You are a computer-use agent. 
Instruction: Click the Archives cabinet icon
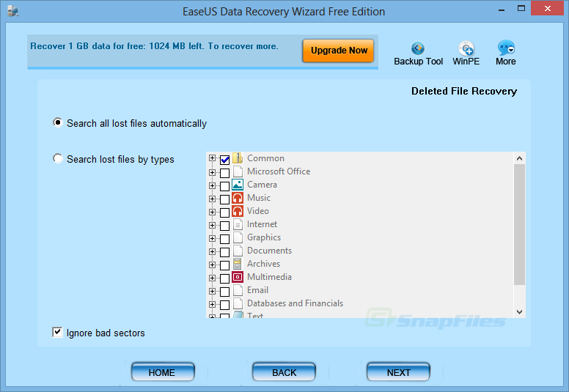pos(238,264)
